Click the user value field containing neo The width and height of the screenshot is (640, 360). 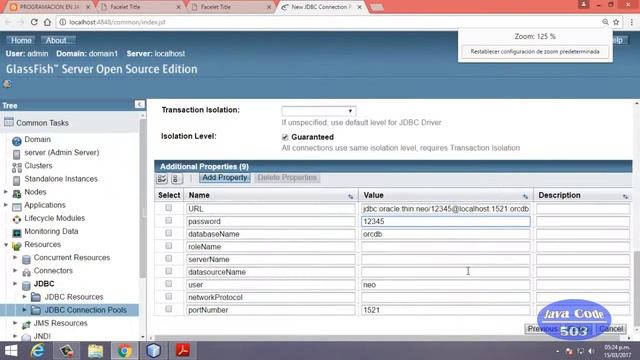(446, 284)
